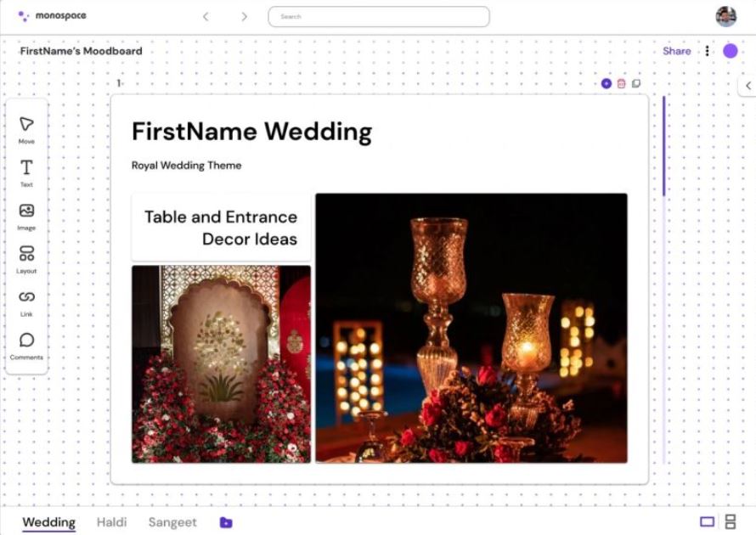Add new board with the purple folder icon
The image size is (756, 535).
[226, 522]
